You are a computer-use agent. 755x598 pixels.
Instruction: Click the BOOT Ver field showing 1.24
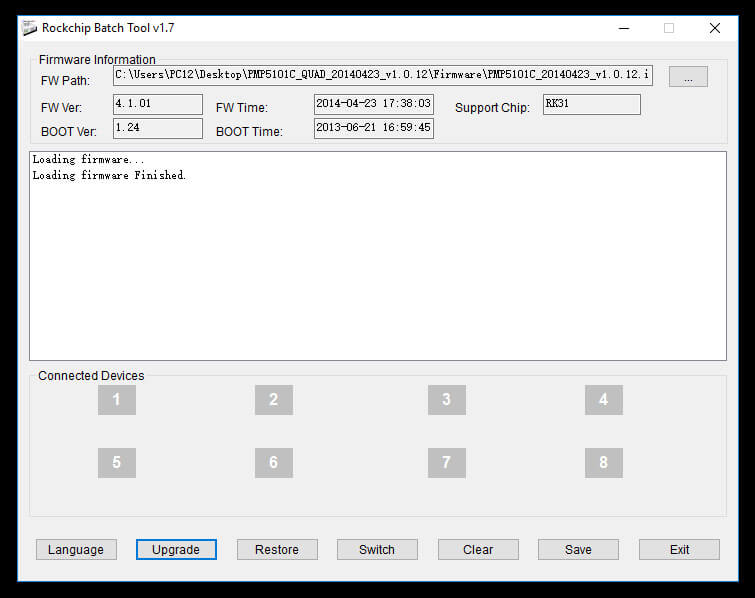coord(158,128)
